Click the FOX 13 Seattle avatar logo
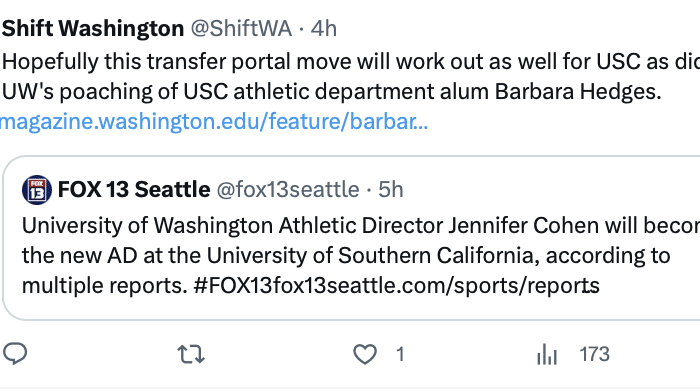The height and width of the screenshot is (392, 700). point(37,190)
